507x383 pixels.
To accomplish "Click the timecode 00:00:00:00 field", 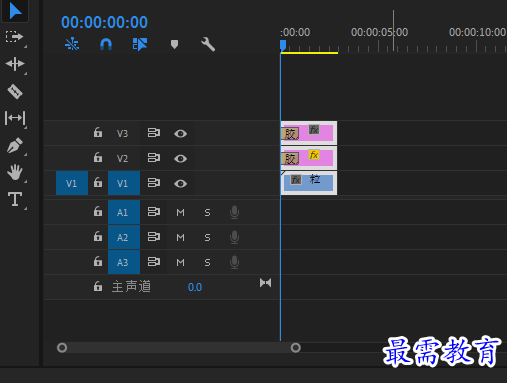I will (x=104, y=22).
